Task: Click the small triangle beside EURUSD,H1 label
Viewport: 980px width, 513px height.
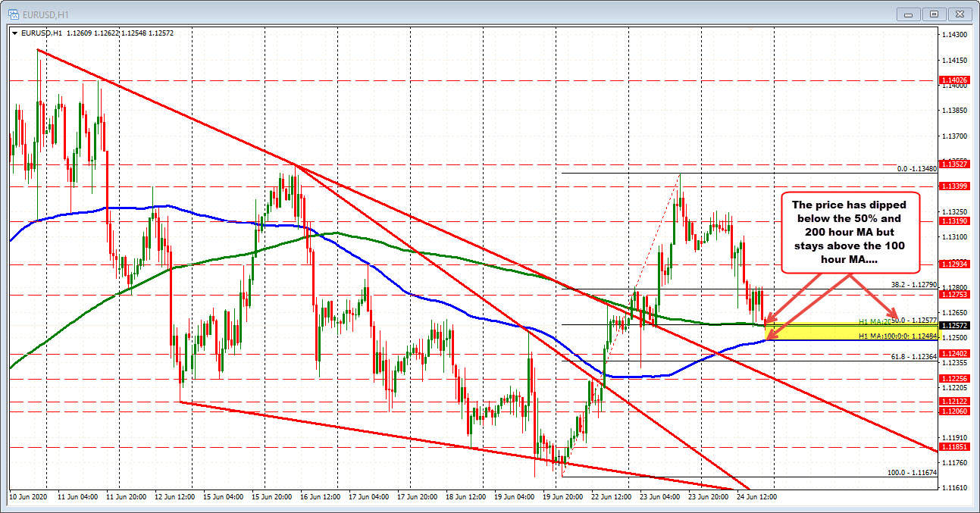Action: [15, 33]
